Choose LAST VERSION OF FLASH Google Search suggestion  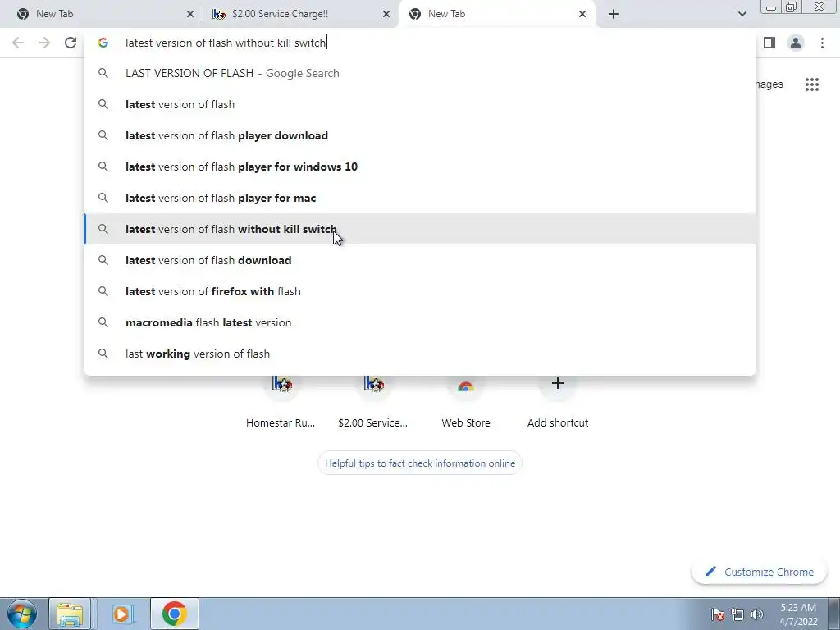click(x=420, y=73)
